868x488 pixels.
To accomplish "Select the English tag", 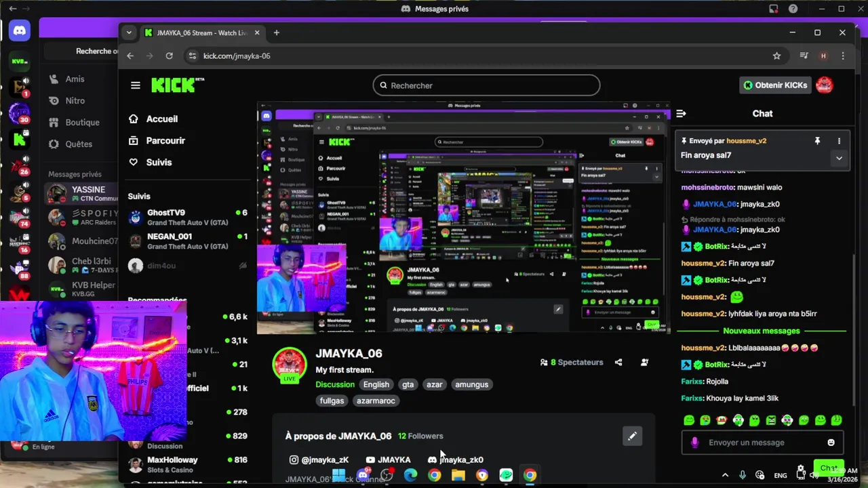I will [x=376, y=384].
